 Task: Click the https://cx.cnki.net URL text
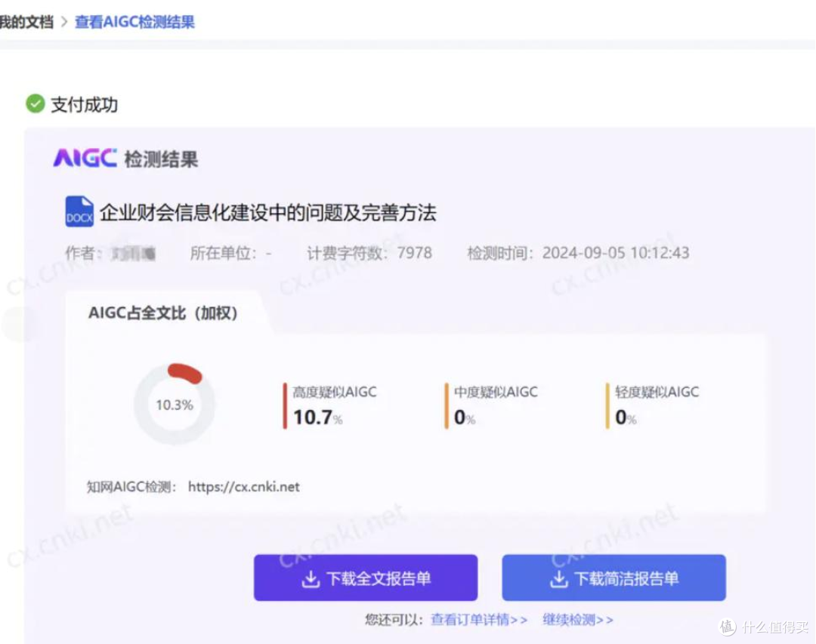pyautogui.click(x=243, y=486)
